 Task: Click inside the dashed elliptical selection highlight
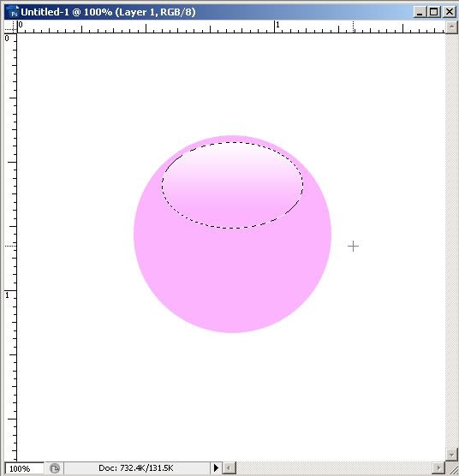(232, 185)
